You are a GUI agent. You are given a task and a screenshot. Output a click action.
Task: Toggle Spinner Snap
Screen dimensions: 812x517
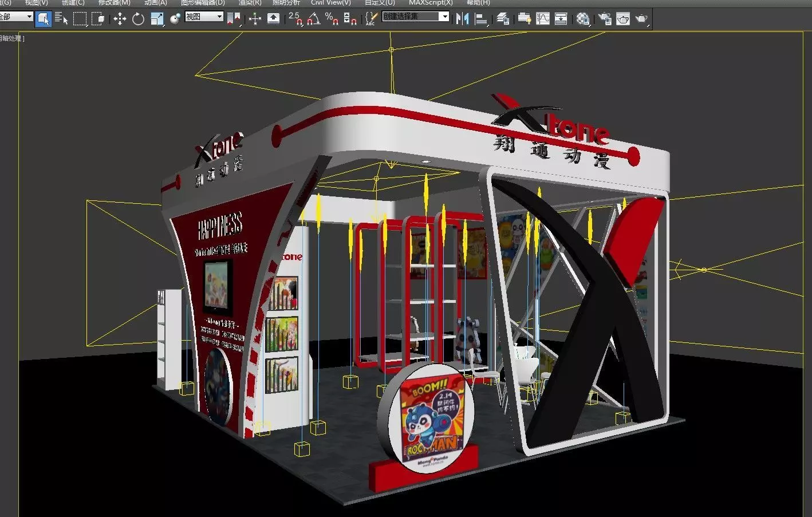click(x=350, y=19)
